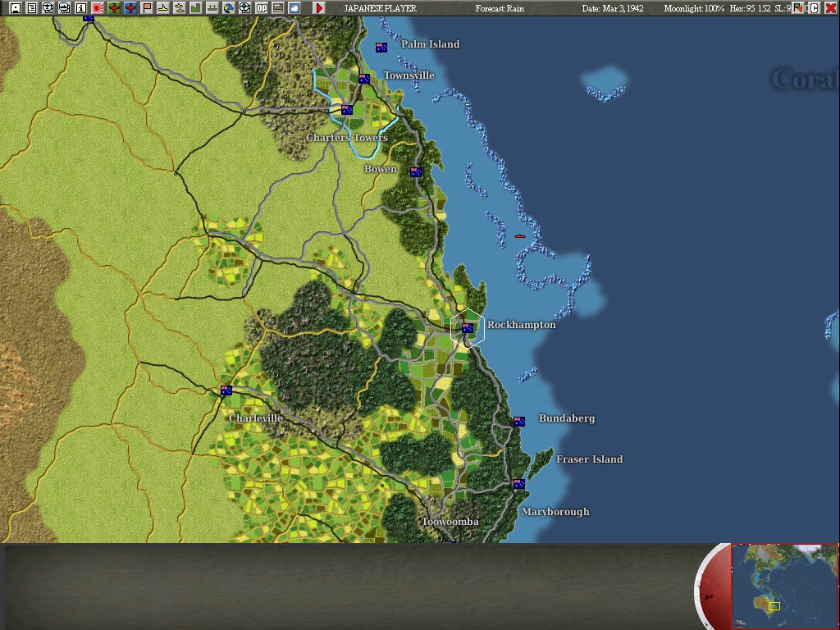Click the Moonlight: 100% status text
This screenshot has width=840, height=630.
[694, 8]
